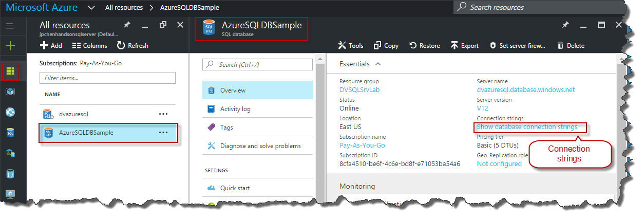Image resolution: width=644 pixels, height=219 pixels.
Task: Select AzureSQLDBSample in resource list
Action: pyautogui.click(x=108, y=133)
